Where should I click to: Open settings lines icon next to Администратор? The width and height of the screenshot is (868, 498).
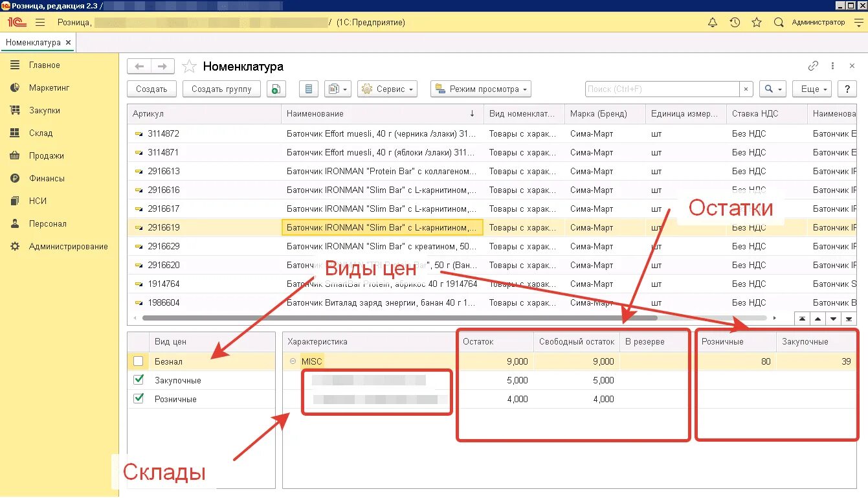coord(859,22)
